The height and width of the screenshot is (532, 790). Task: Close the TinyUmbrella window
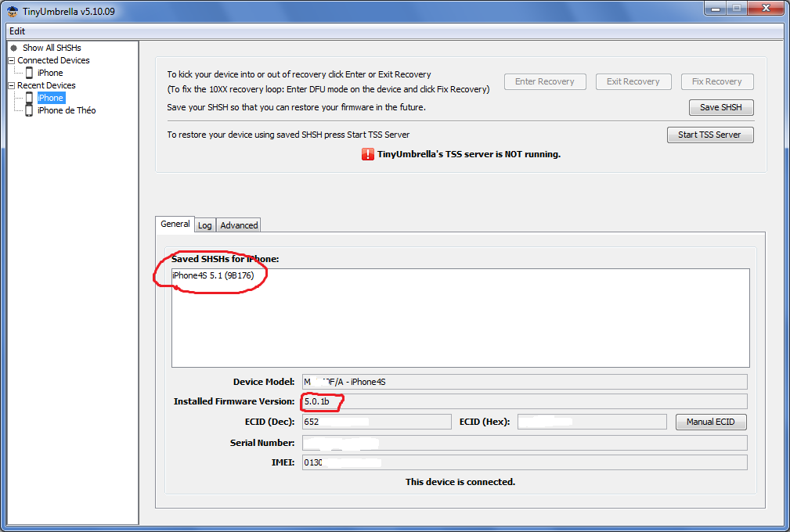click(766, 8)
